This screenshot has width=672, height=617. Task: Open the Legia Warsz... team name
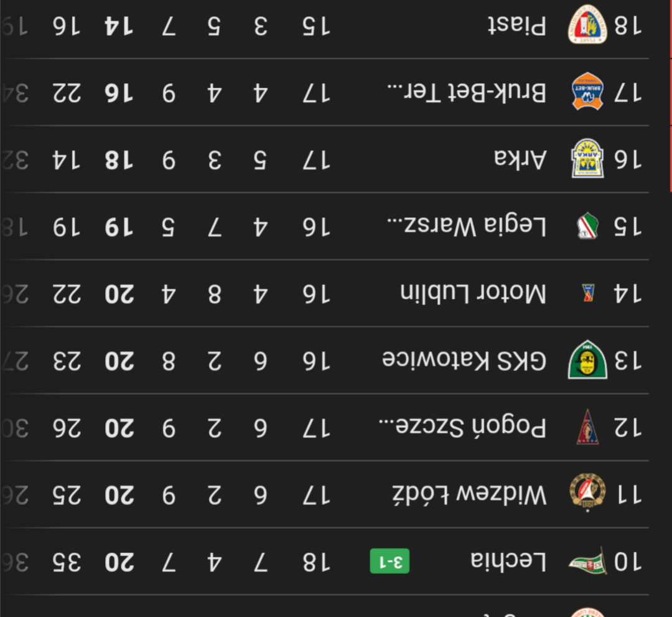click(467, 227)
